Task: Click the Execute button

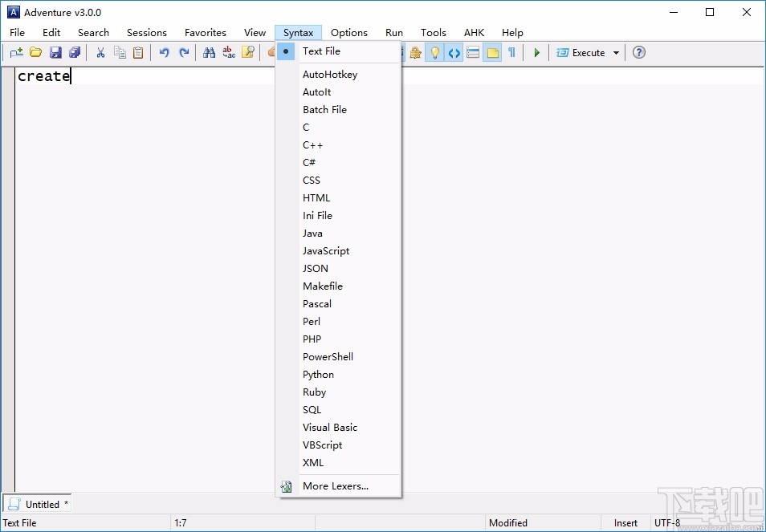Action: [x=581, y=52]
